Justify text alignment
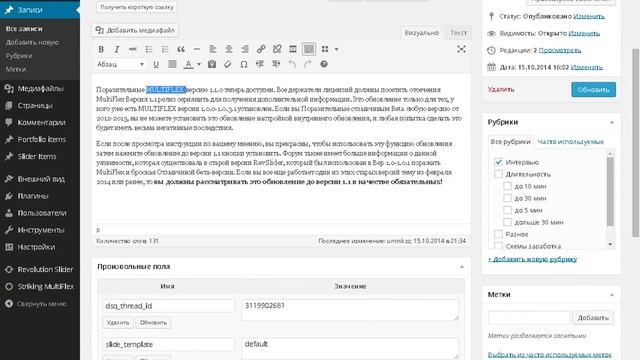Viewport: 640px width, 360px height. 172,64
